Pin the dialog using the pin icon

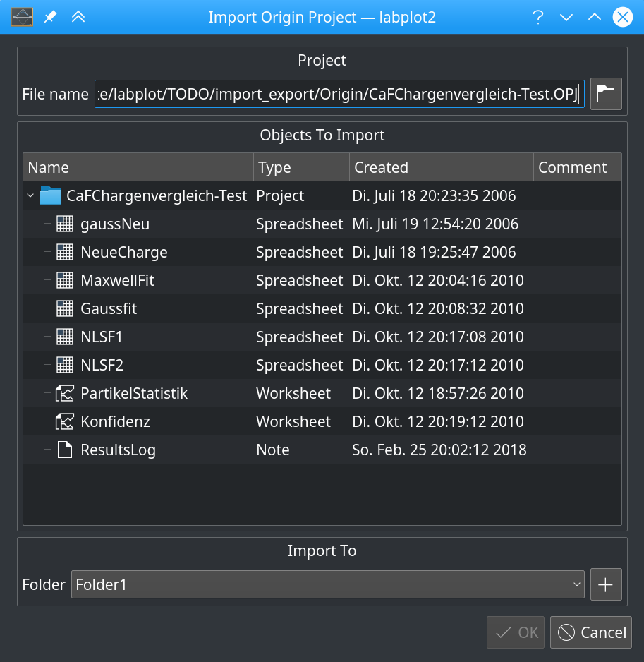(49, 17)
